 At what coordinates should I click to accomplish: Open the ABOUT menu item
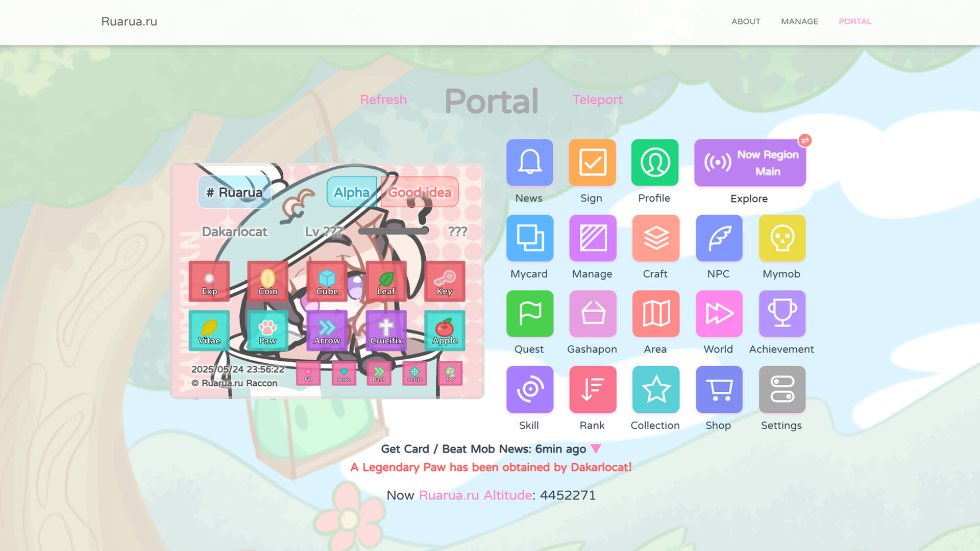coord(745,21)
